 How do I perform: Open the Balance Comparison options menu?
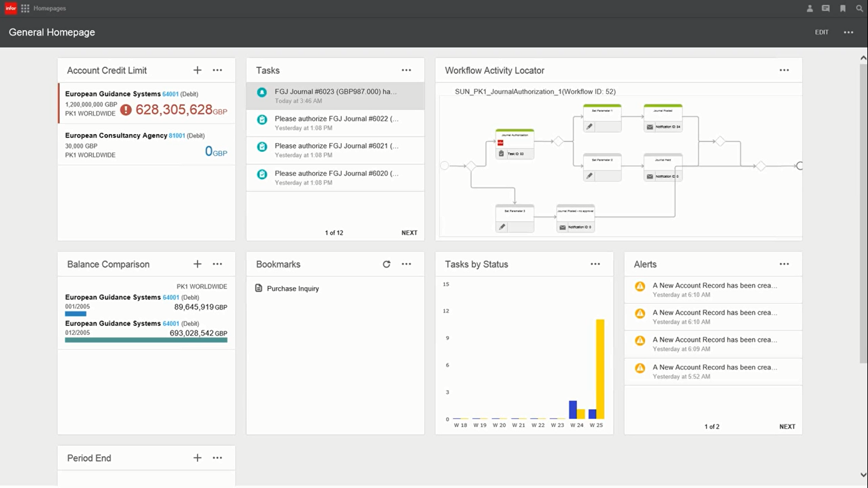tap(217, 264)
